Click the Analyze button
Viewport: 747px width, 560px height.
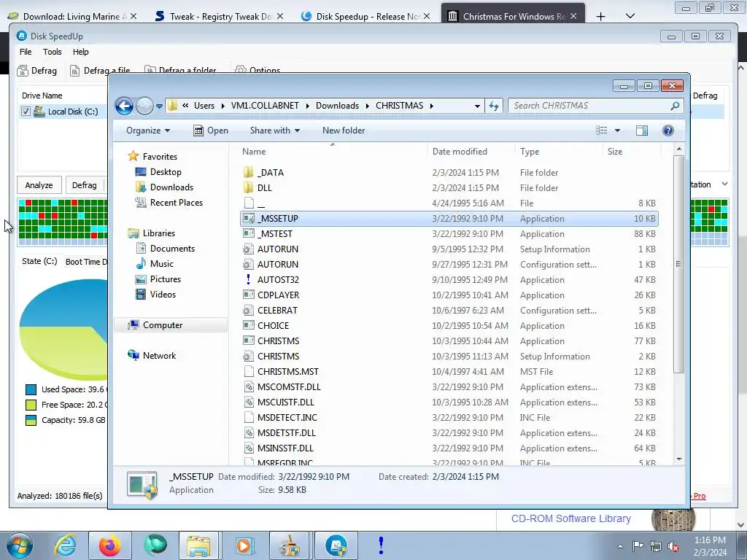(39, 185)
